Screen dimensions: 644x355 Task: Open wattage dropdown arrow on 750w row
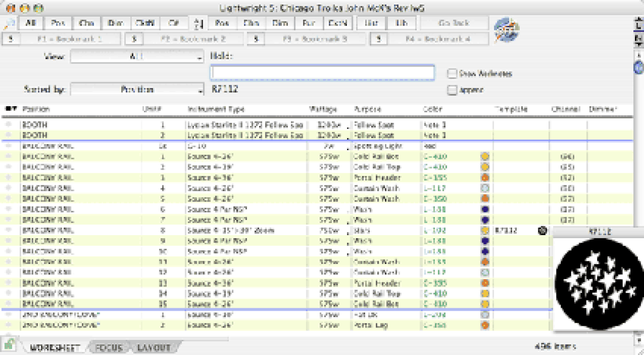pos(347,233)
